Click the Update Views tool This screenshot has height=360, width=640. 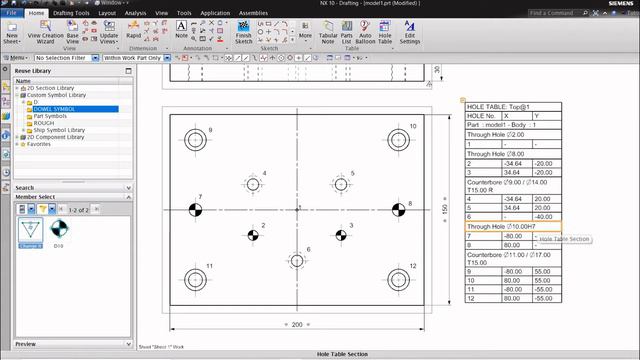click(109, 32)
